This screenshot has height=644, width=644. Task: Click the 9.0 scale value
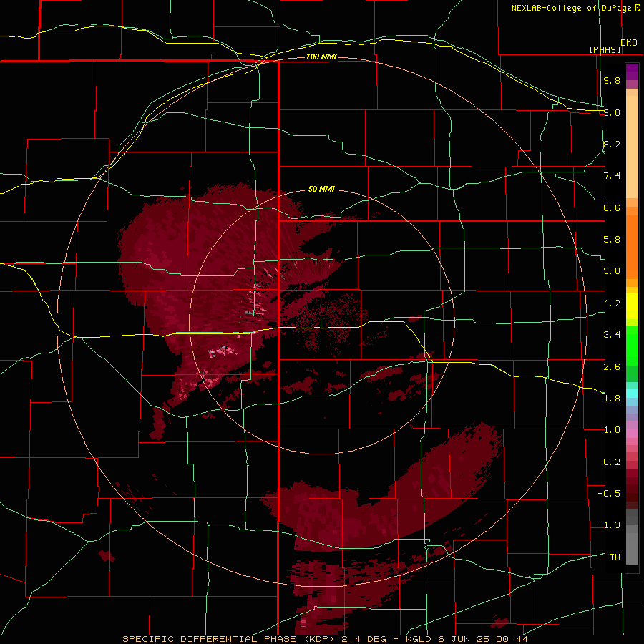click(x=612, y=112)
